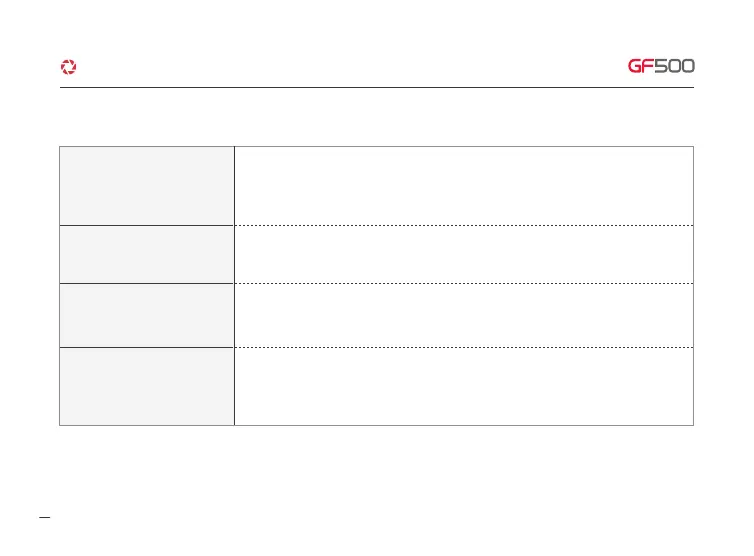Click the horizontal header line under the logo
754x556 pixels.
pos(376,87)
